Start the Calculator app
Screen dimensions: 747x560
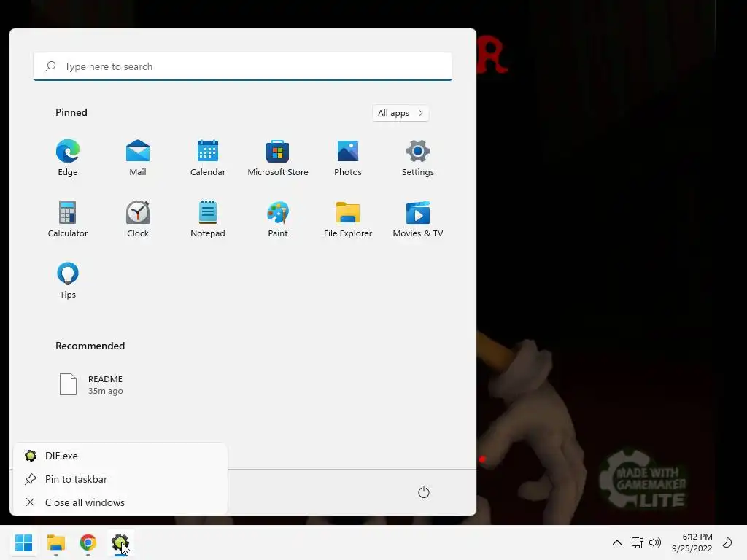pyautogui.click(x=68, y=219)
